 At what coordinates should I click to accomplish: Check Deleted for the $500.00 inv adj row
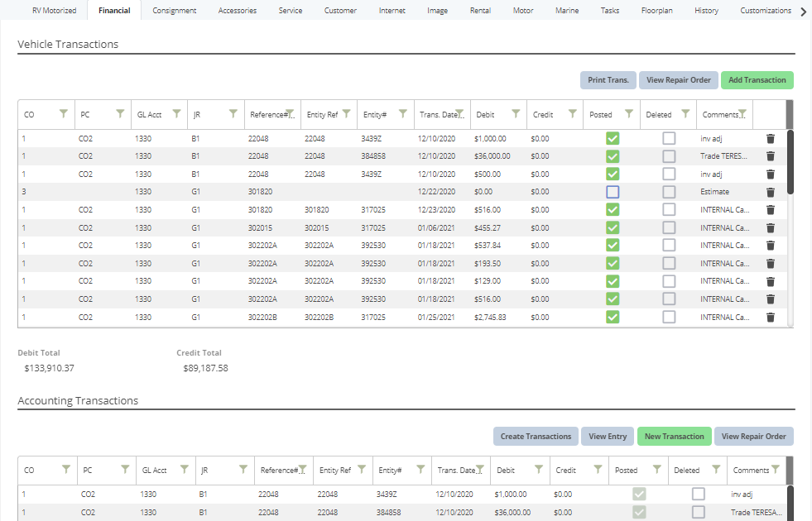[669, 174]
